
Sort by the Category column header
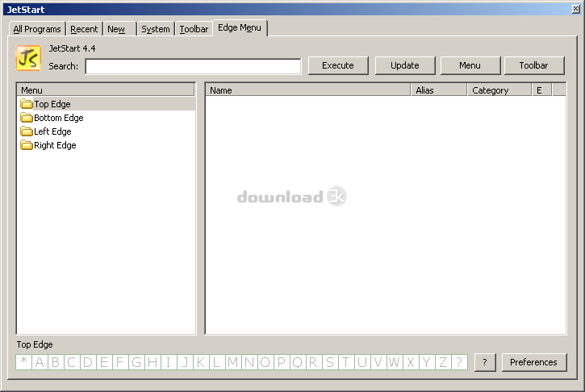pos(499,90)
